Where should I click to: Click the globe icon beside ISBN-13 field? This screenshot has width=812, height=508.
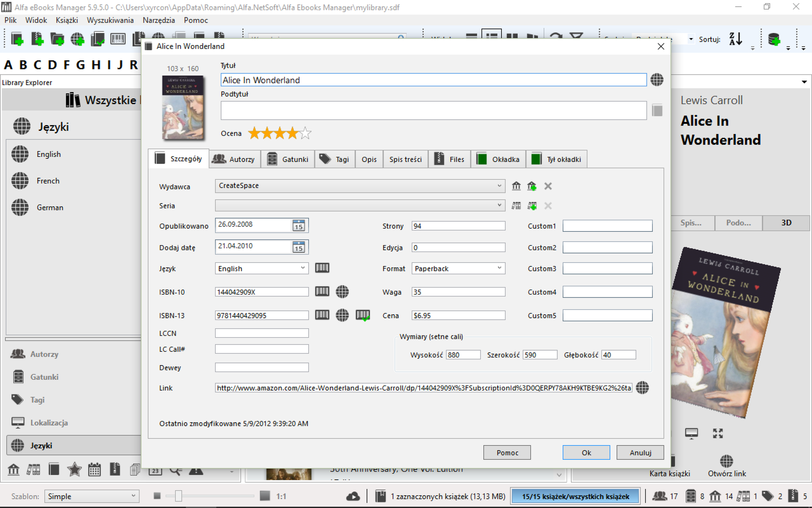click(342, 315)
